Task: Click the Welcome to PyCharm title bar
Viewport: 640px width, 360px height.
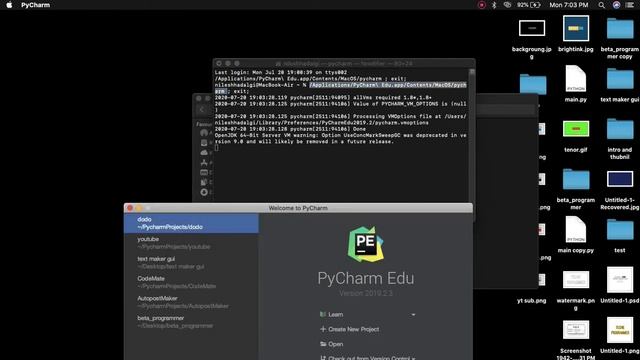Action: click(298, 208)
